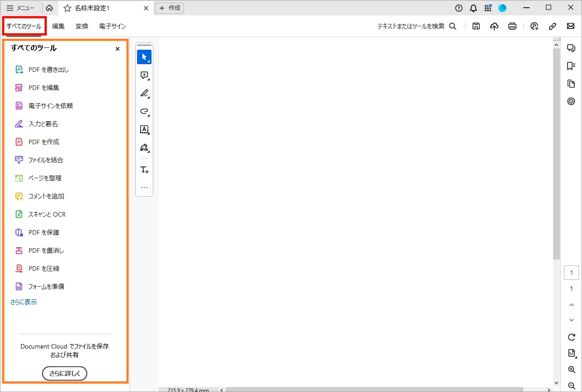The width and height of the screenshot is (582, 392).
Task: Select the すべてのツール tab
Action: point(24,26)
